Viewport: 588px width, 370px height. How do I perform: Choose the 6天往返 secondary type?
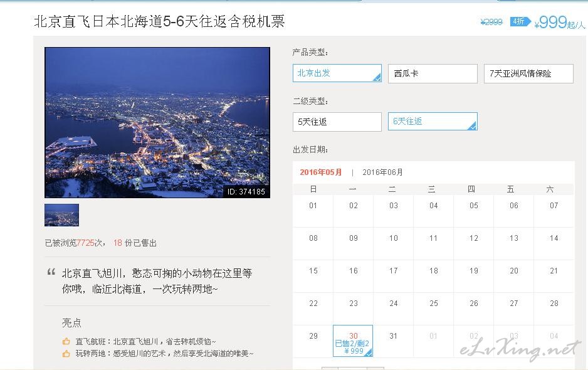433,122
